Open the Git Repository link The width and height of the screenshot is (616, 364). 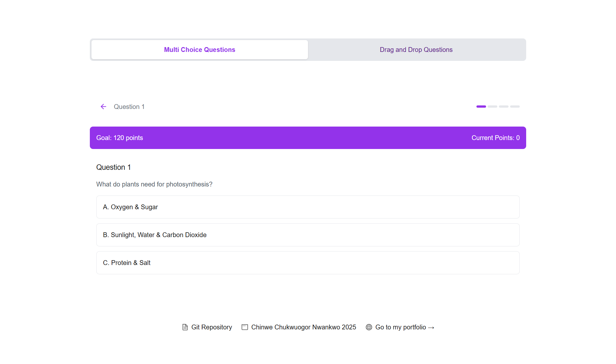211,327
